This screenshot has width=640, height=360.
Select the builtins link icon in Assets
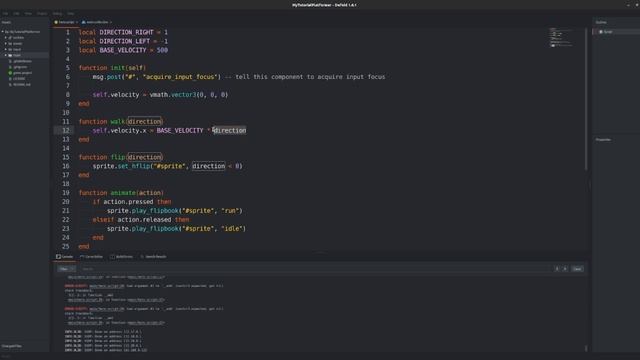coord(10,38)
